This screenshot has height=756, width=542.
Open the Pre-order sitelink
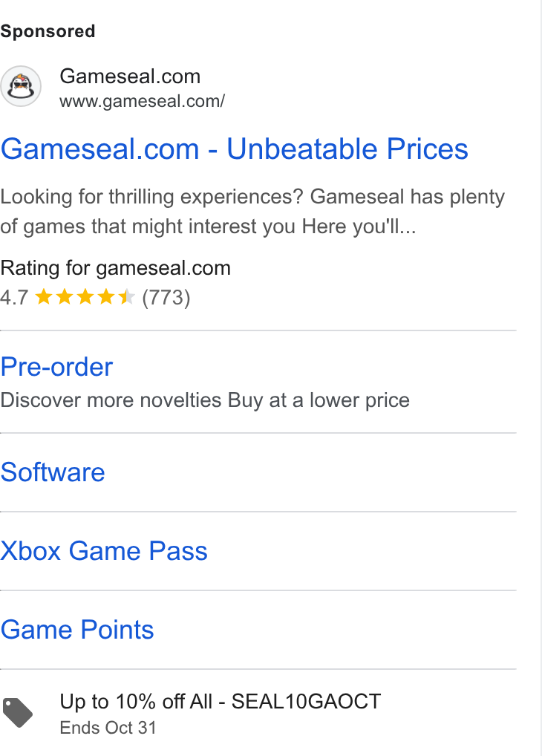(x=57, y=367)
